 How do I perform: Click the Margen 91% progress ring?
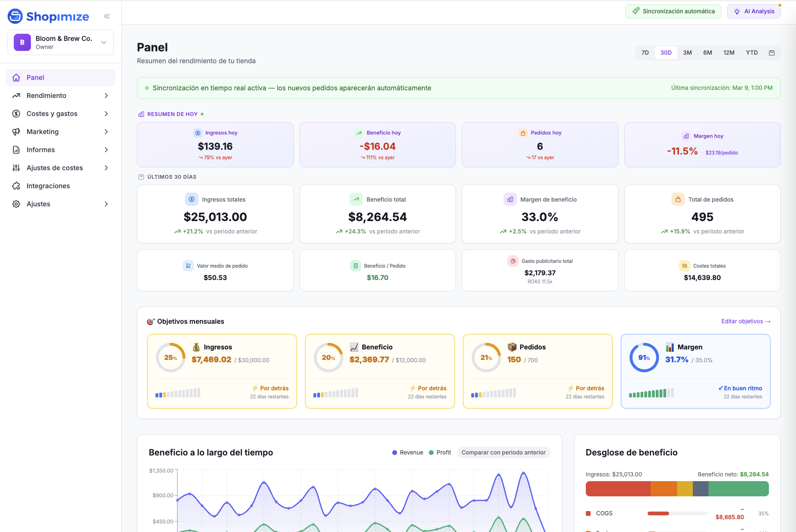coord(644,358)
